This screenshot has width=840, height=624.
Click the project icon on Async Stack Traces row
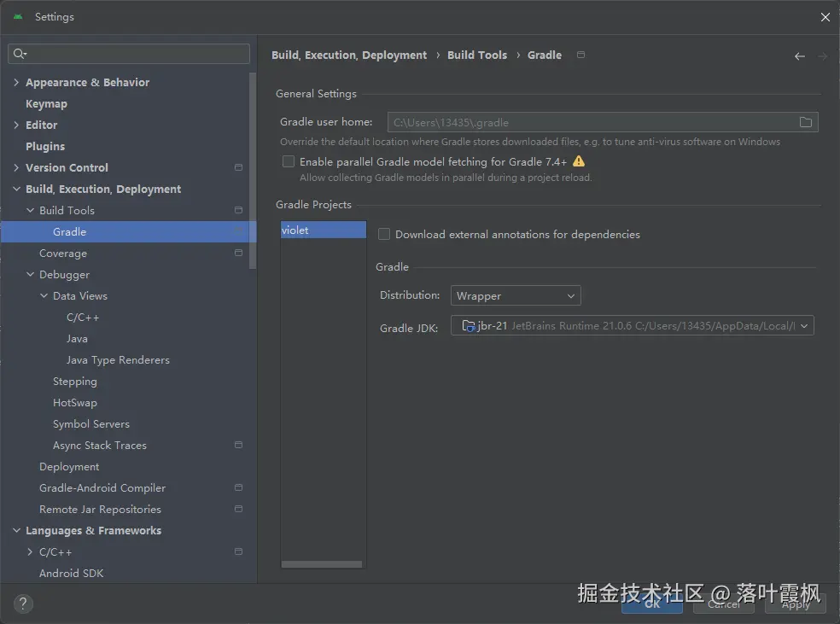pos(238,445)
